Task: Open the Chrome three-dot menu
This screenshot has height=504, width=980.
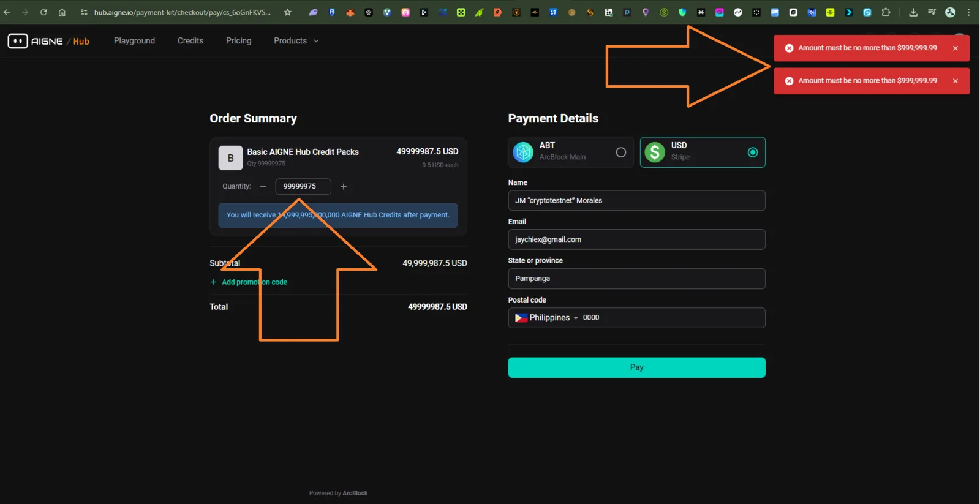Action: click(969, 12)
